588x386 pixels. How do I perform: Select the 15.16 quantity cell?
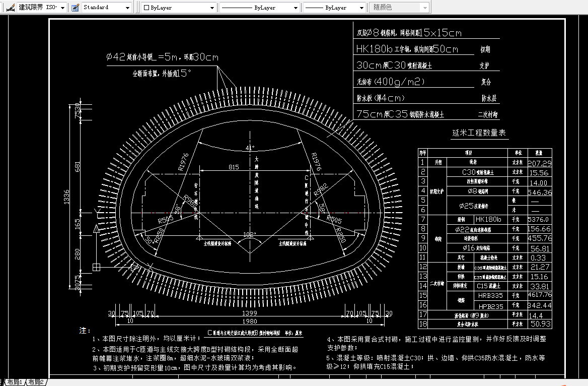tap(540, 276)
